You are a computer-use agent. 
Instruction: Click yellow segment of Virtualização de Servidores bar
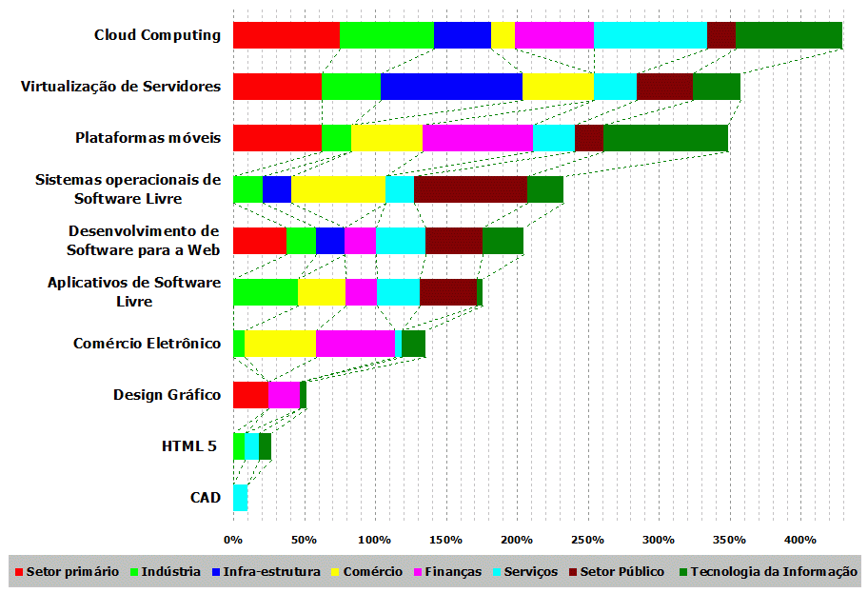[558, 87]
